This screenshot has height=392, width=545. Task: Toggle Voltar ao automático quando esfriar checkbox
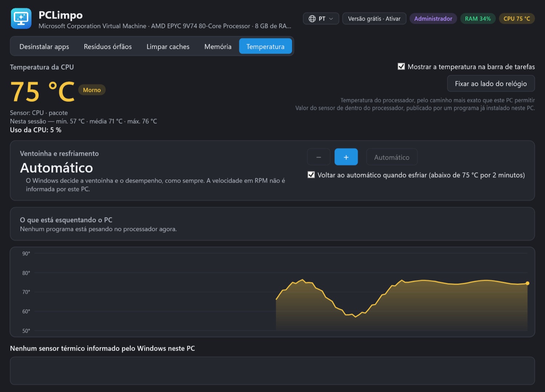311,175
